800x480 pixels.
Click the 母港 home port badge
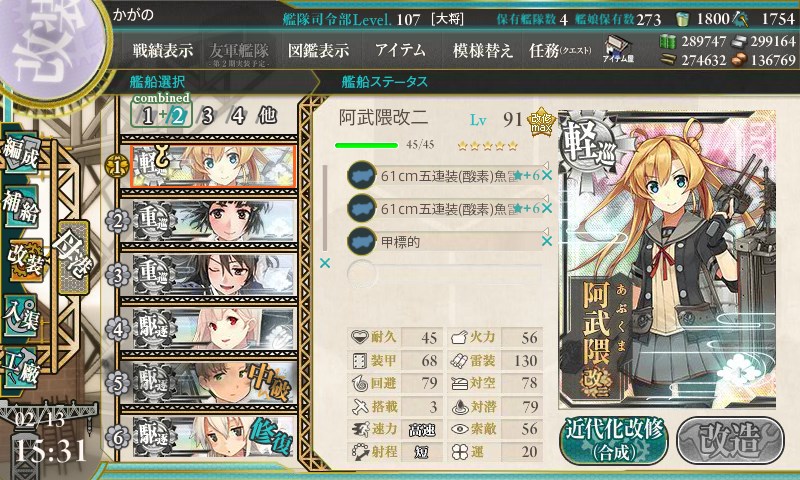[74, 258]
